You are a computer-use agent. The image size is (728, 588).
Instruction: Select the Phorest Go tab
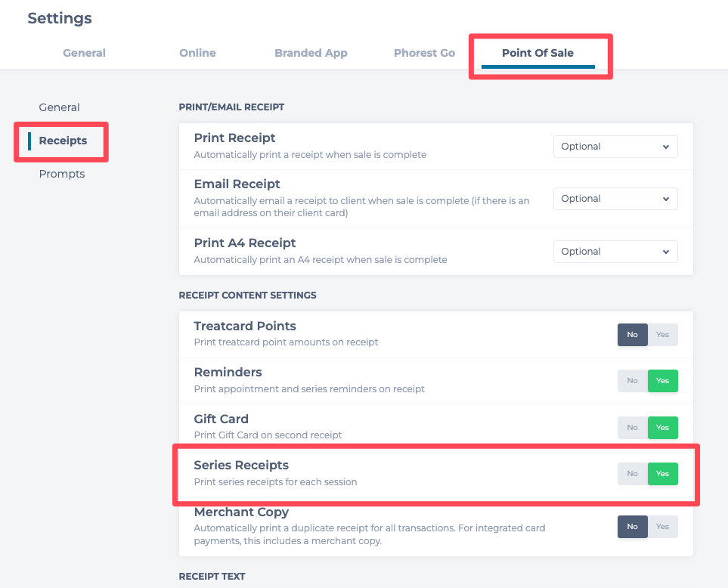(424, 53)
